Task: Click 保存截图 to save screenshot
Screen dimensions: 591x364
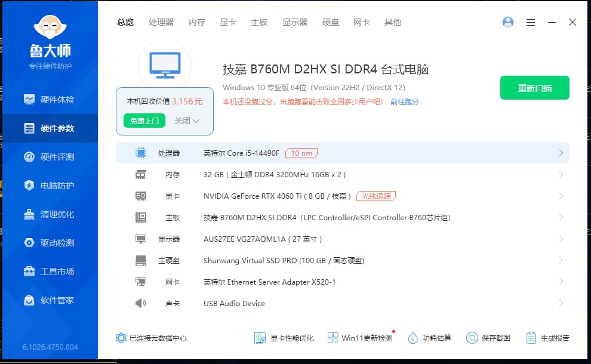Action: (x=488, y=338)
